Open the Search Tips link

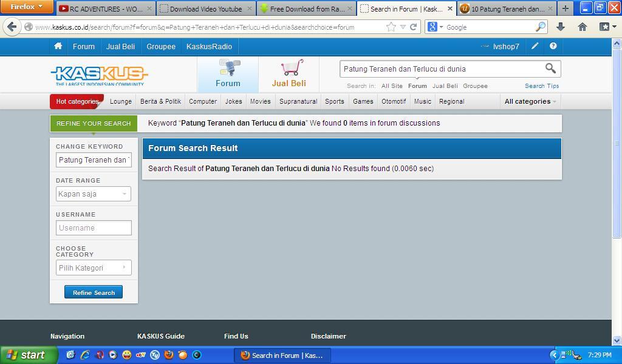[x=541, y=86]
